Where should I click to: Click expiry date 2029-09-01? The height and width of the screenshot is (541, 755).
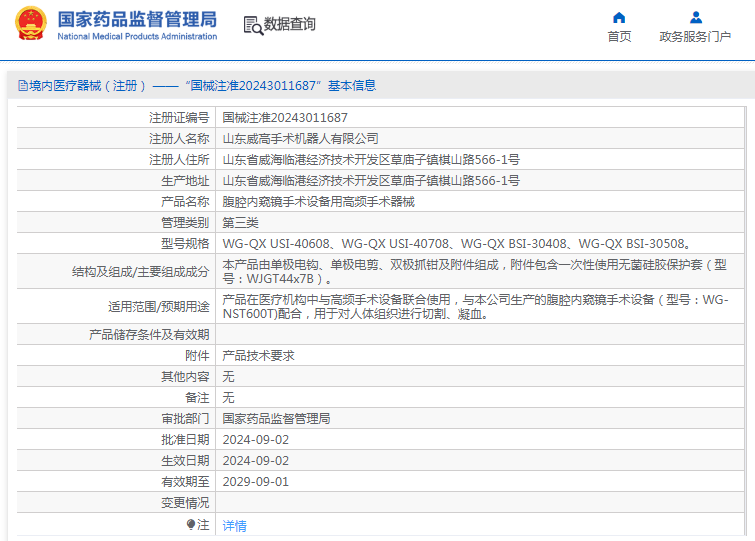point(256,482)
